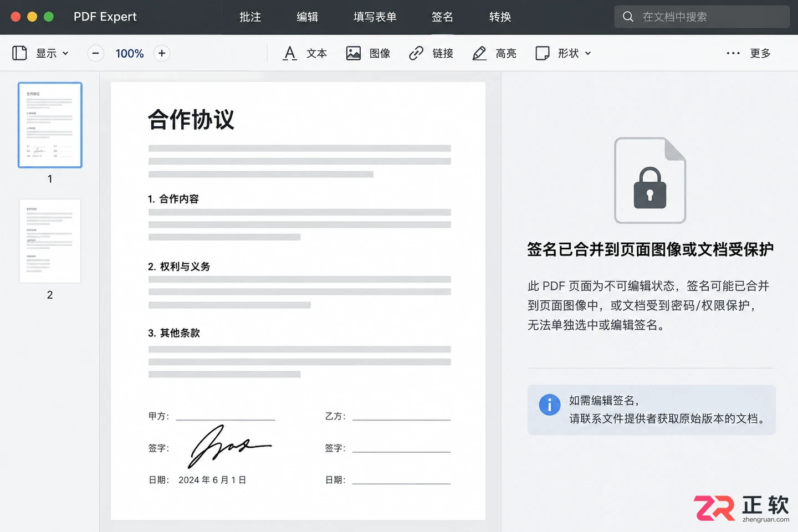Viewport: 798px width, 532px height.
Task: Open the sidebar display panel icon
Action: (19, 53)
